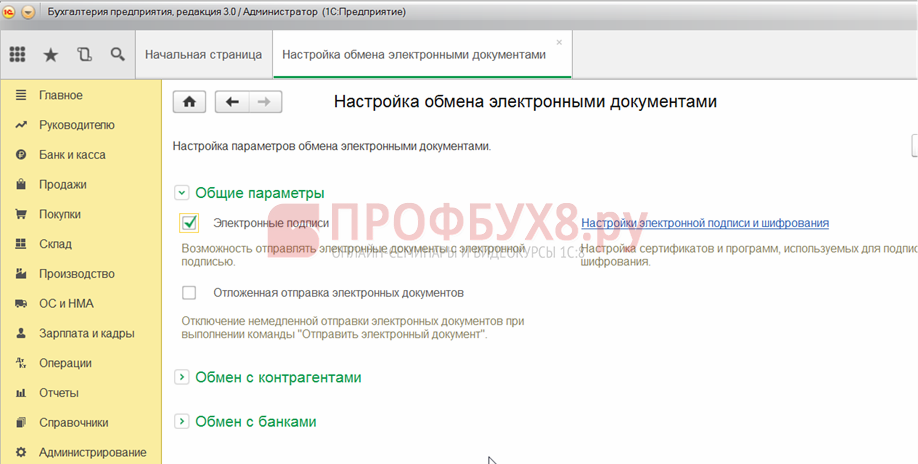This screenshot has height=464, width=918.
Task: Open the Производство section label
Action: (x=77, y=273)
